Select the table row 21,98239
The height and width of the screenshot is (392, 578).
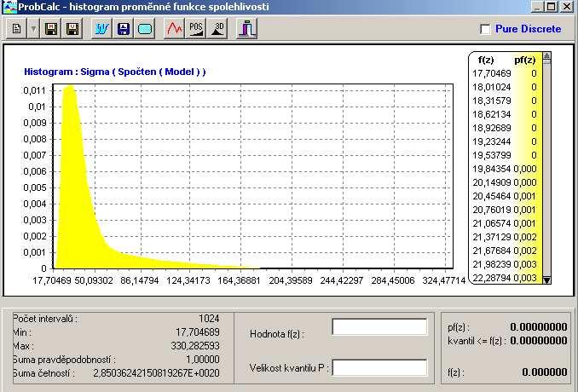click(x=505, y=264)
